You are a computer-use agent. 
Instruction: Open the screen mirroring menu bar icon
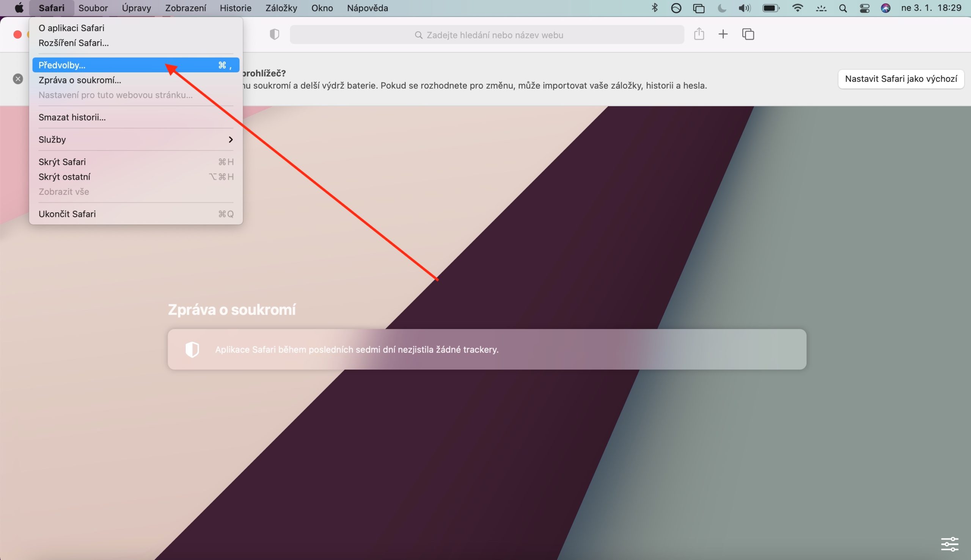point(699,8)
